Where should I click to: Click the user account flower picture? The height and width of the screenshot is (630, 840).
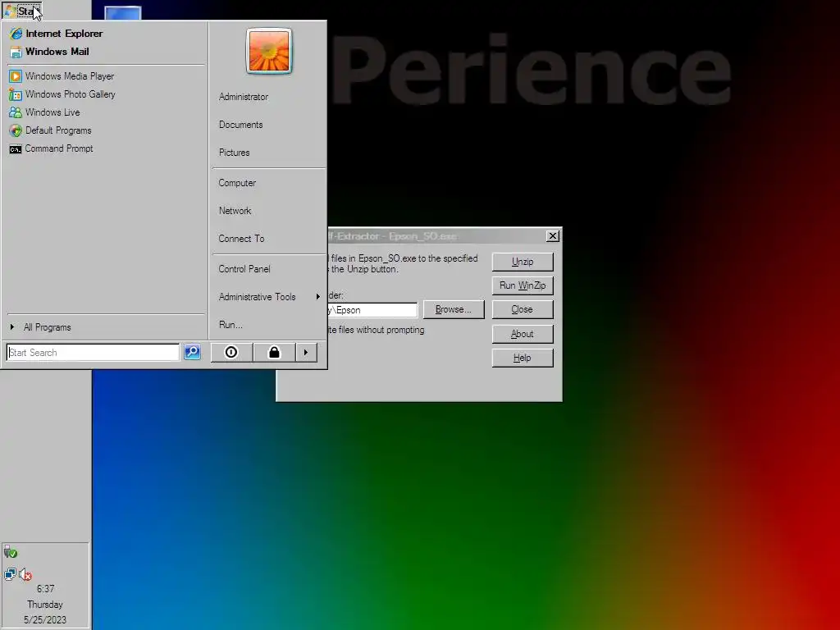pyautogui.click(x=269, y=51)
